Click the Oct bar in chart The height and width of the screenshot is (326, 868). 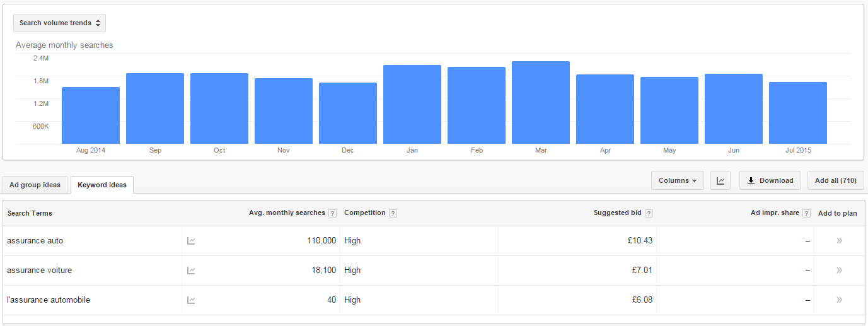[x=219, y=108]
